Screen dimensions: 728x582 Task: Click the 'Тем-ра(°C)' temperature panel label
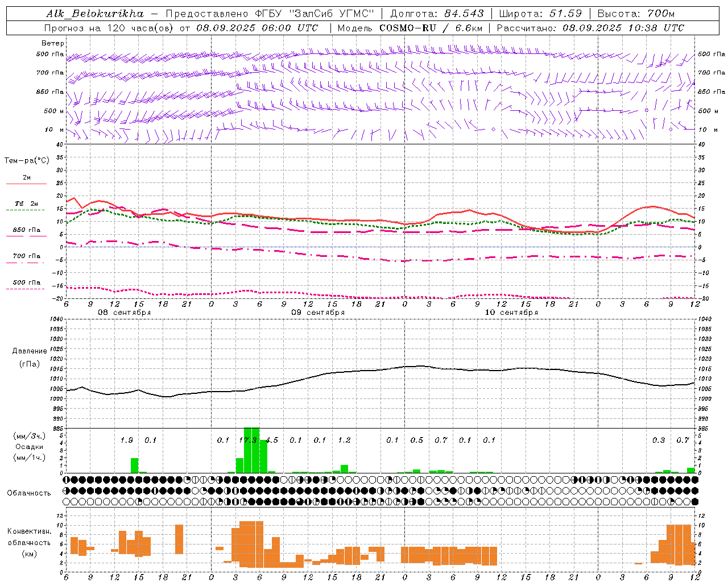(x=27, y=161)
